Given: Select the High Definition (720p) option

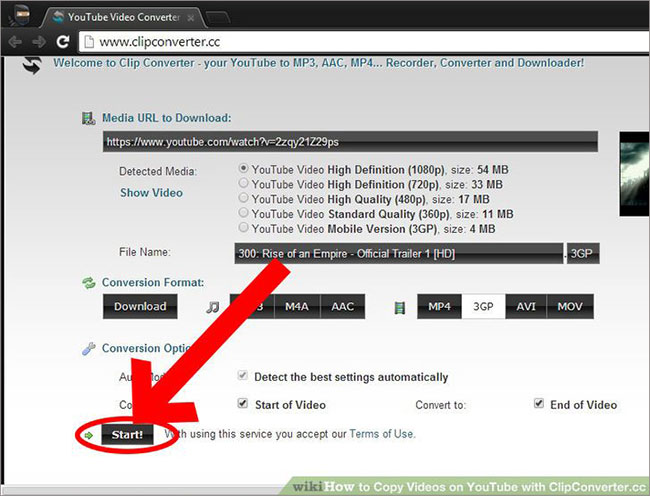Looking at the screenshot, I should click(244, 183).
